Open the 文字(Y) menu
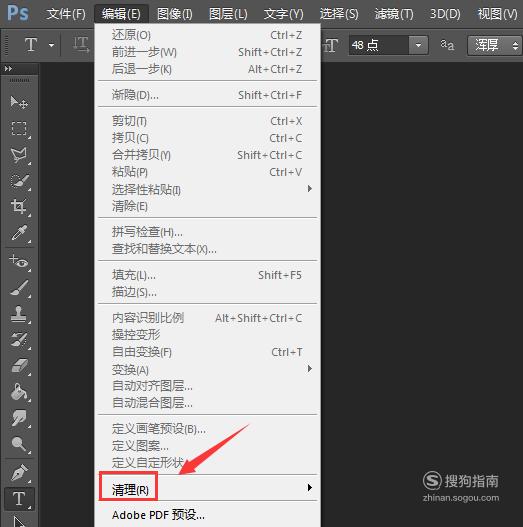The image size is (523, 527). tap(283, 14)
